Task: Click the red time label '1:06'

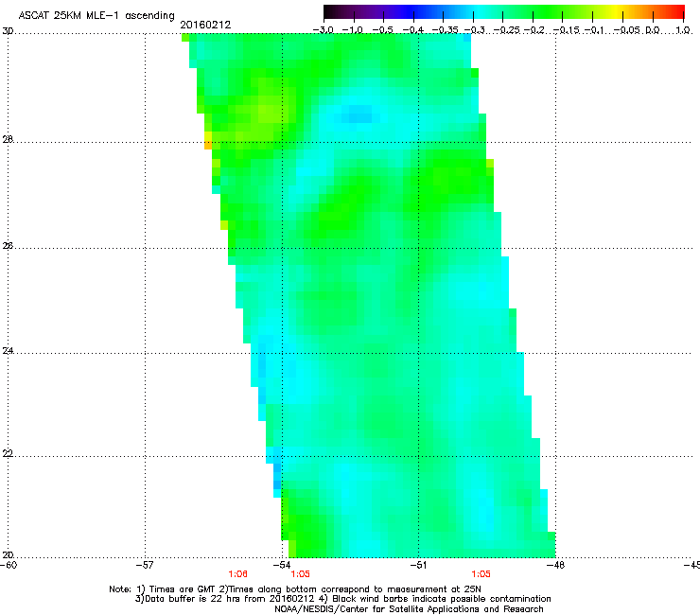Action: 238,574
